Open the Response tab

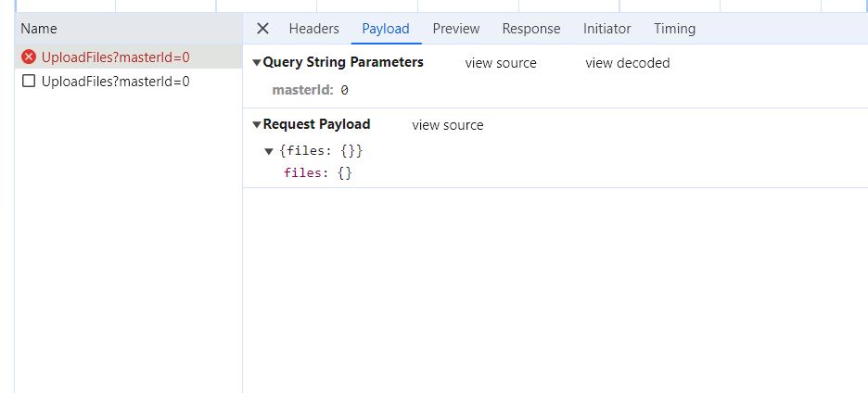(530, 29)
